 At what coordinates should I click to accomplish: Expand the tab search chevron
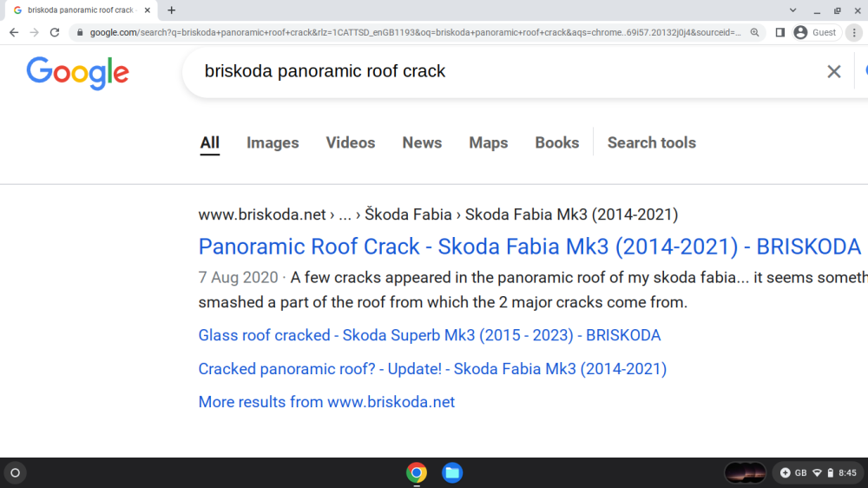(x=792, y=10)
